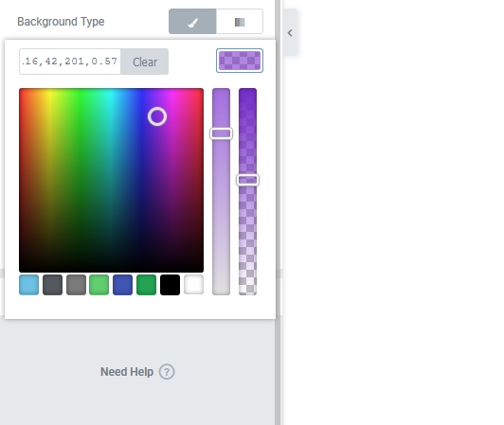The width and height of the screenshot is (504, 425).
Task: Pick the dark green preset swatch
Action: point(147,285)
